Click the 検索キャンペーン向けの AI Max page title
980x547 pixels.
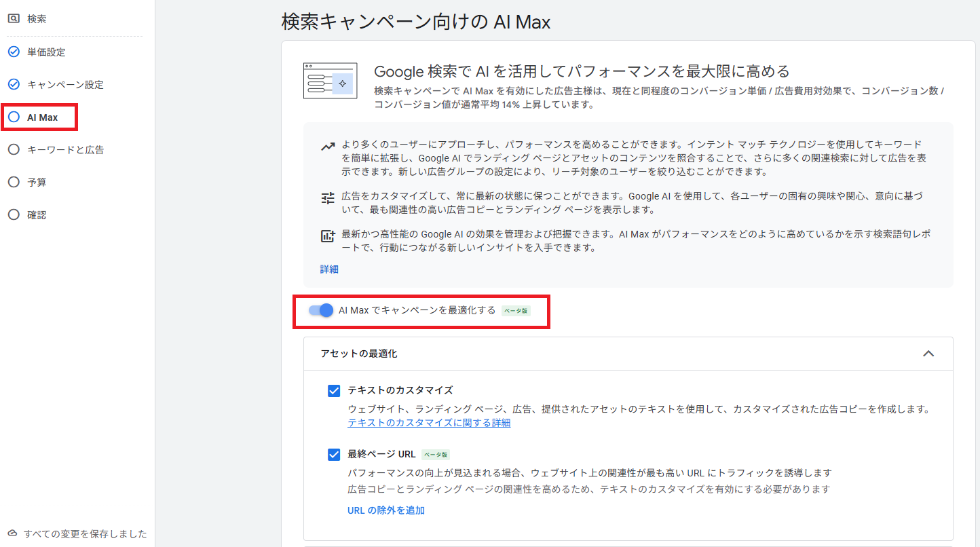tap(416, 22)
